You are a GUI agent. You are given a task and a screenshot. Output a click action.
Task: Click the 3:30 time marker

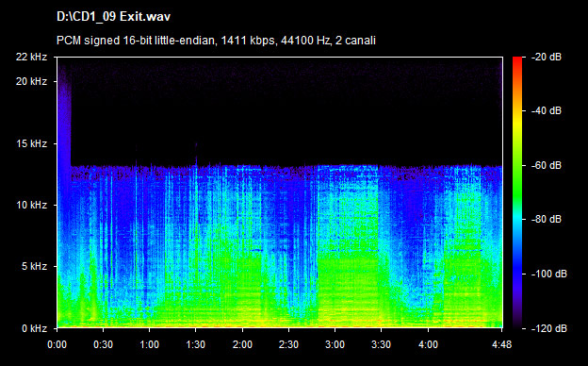click(381, 344)
